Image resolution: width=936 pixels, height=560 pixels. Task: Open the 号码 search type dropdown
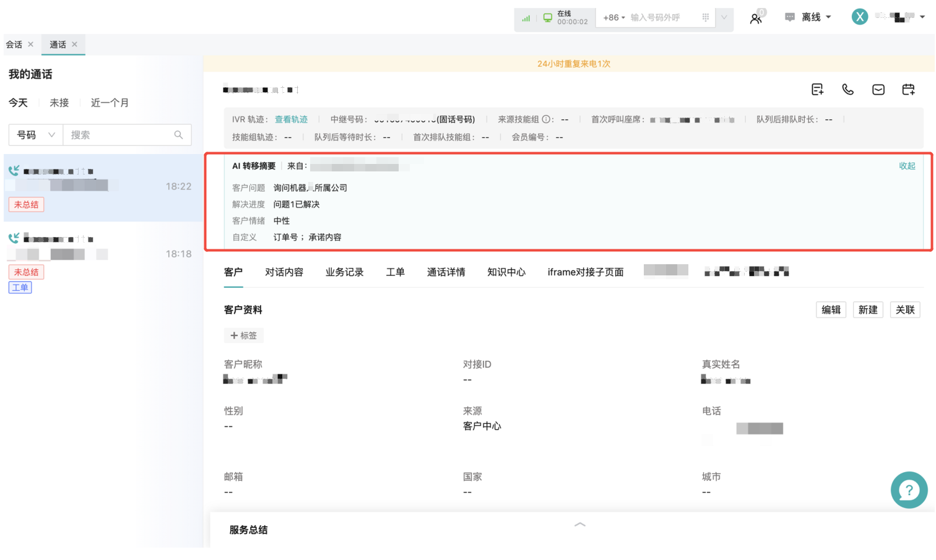pos(36,135)
